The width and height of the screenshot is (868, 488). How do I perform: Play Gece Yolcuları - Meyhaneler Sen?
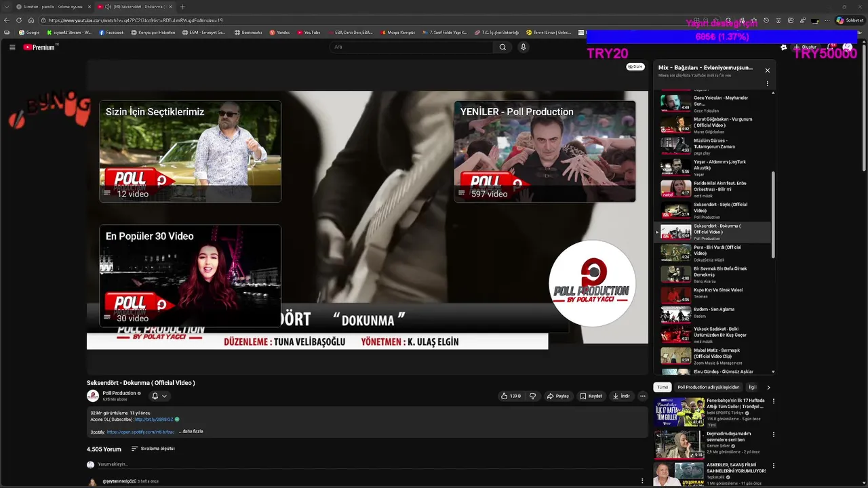point(712,102)
